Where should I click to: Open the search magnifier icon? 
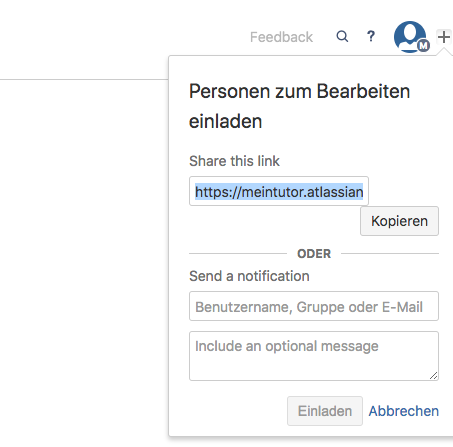[x=342, y=36]
